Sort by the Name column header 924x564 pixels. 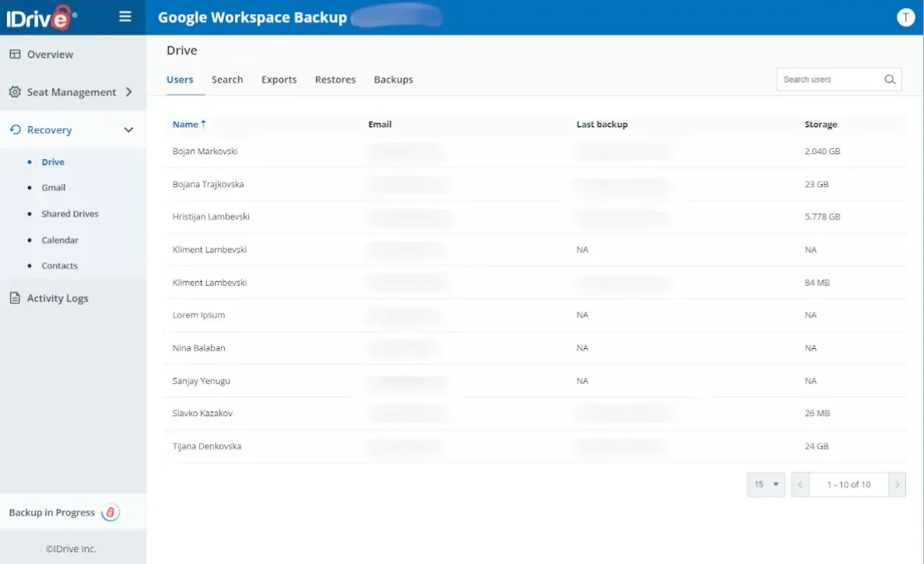[x=185, y=124]
